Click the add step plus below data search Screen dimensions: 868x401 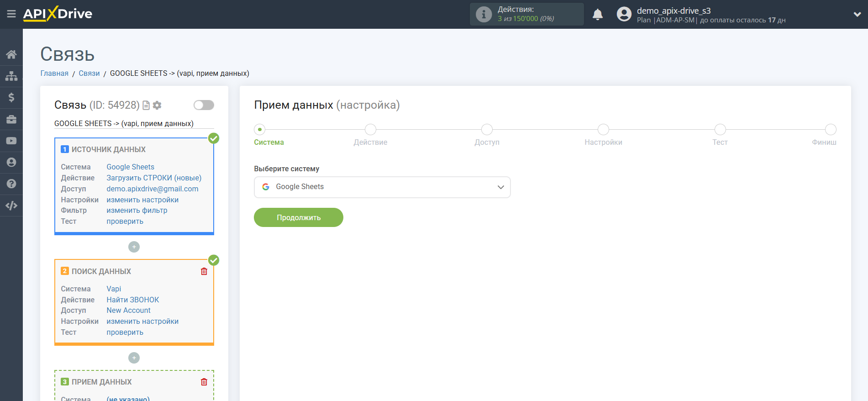(134, 358)
